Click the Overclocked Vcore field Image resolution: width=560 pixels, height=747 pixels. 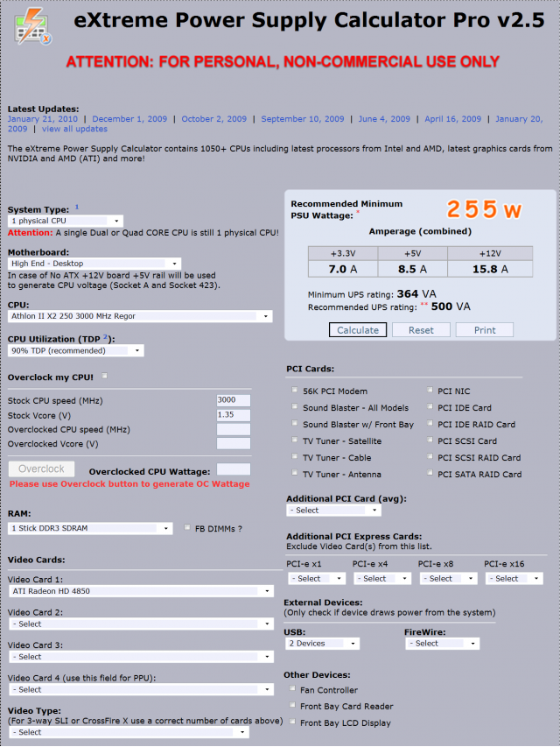point(234,444)
